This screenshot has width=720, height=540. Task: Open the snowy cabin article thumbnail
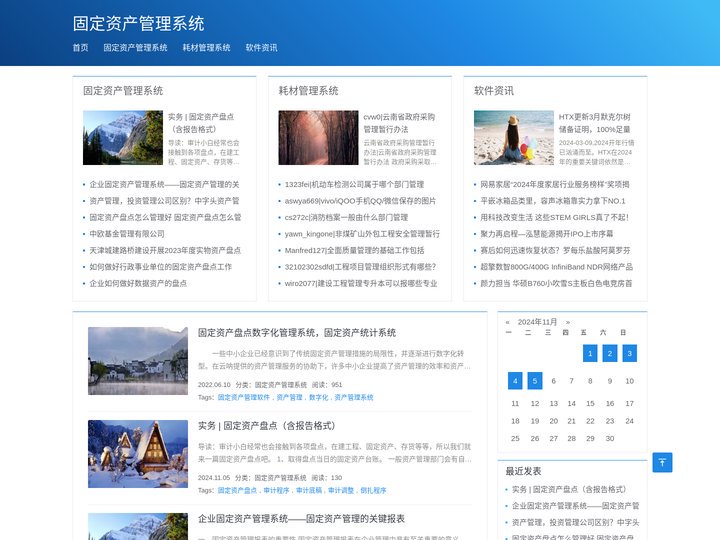[138, 454]
